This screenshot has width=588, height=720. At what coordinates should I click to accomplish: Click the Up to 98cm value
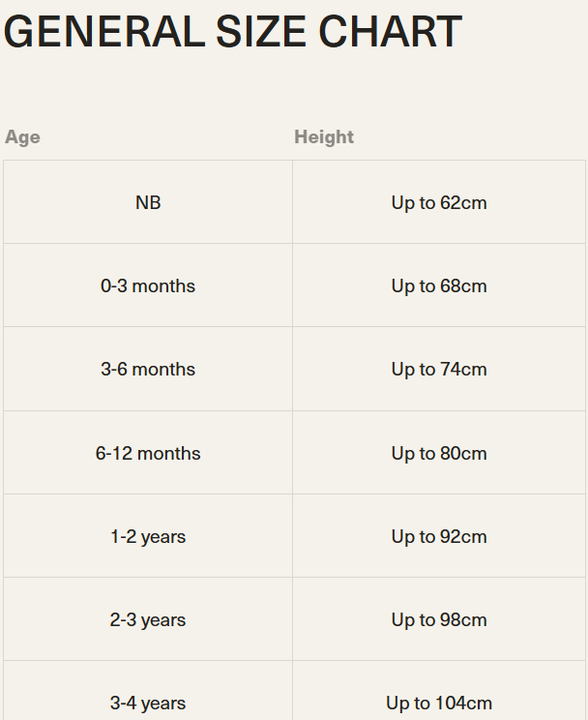pyautogui.click(x=439, y=620)
